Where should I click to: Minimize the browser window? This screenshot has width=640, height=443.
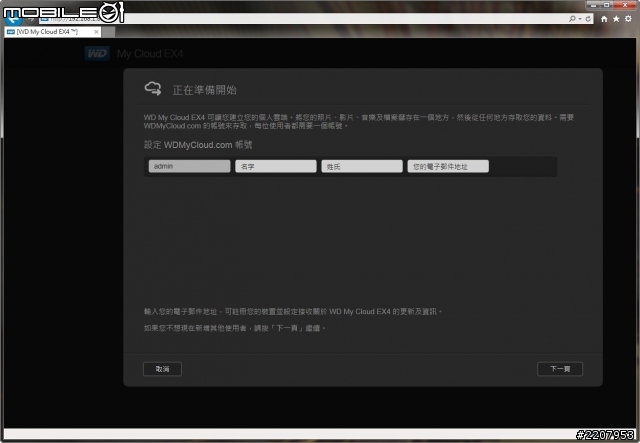click(594, 5)
